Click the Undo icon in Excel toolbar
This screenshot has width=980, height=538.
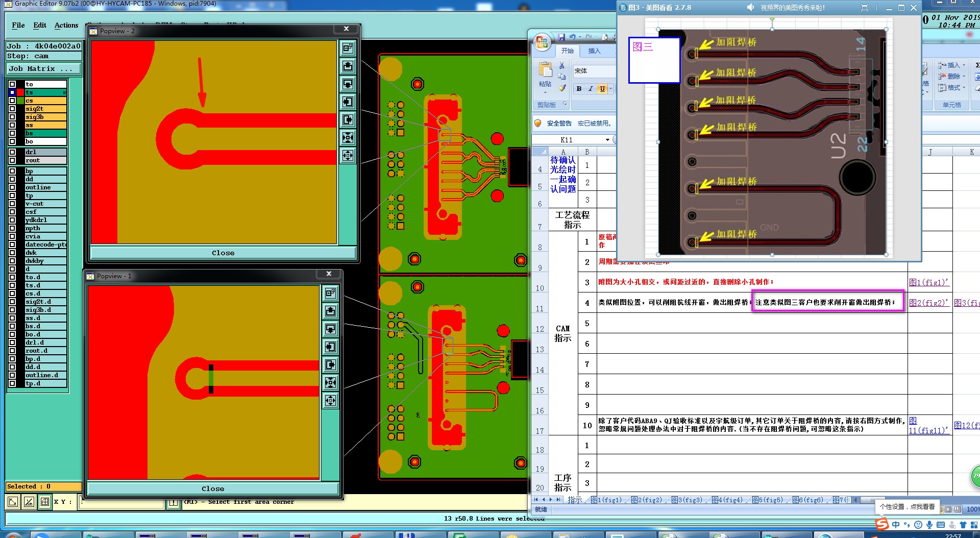tap(572, 37)
